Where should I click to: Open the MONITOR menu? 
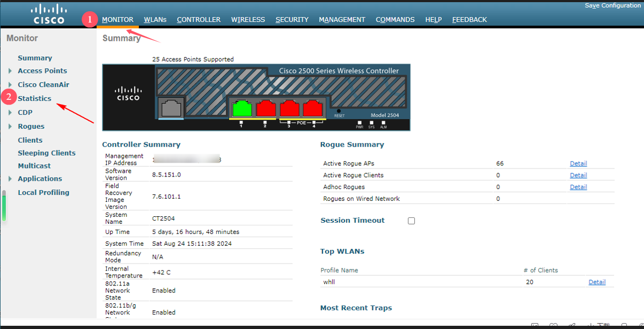pos(118,19)
